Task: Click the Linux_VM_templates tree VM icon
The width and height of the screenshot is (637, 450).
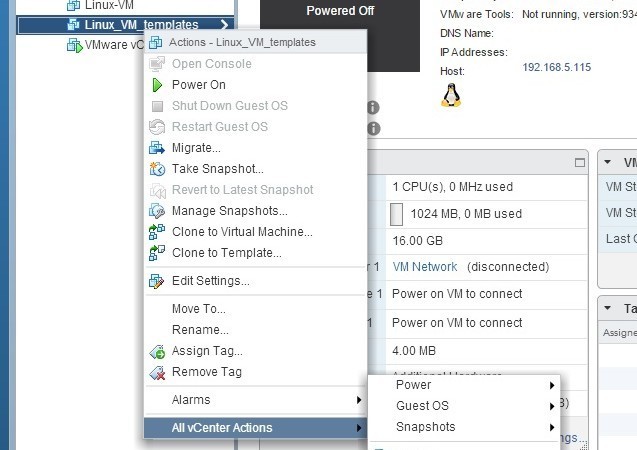Action: (73, 25)
